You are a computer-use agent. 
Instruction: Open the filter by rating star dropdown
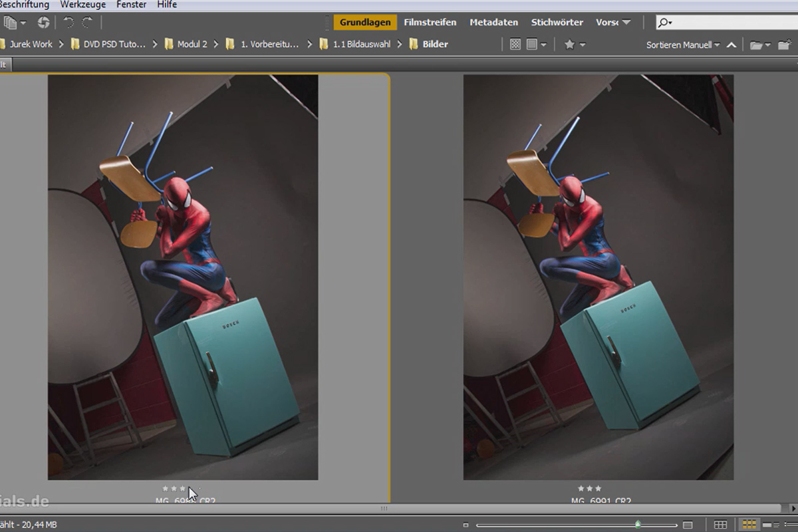(575, 45)
